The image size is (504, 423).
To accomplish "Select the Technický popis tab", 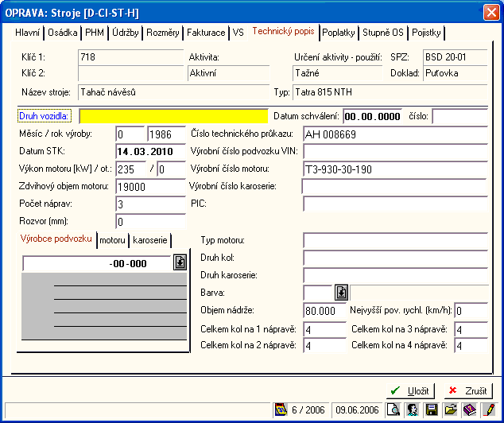I will coord(283,32).
